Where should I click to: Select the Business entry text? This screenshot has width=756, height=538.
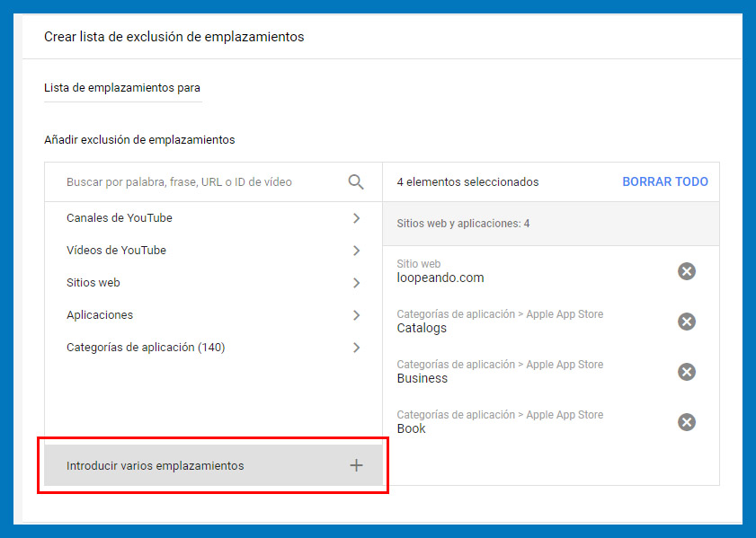422,378
